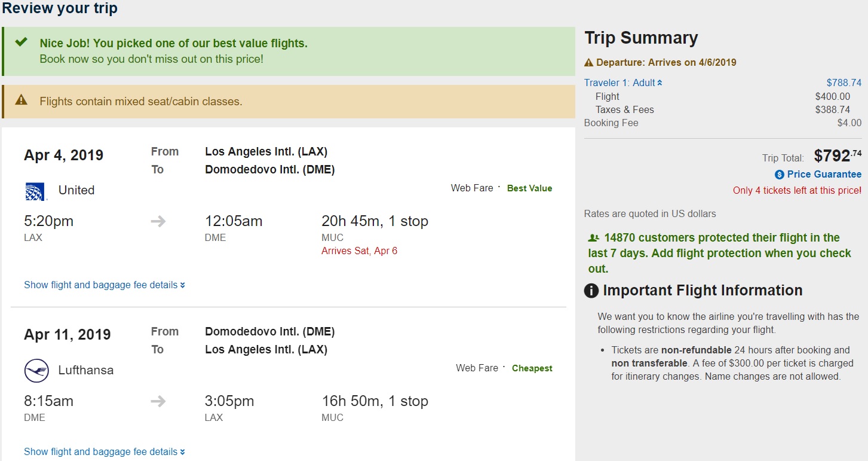Click the Important Flight Information info icon
The width and height of the screenshot is (868, 461).
tap(591, 291)
